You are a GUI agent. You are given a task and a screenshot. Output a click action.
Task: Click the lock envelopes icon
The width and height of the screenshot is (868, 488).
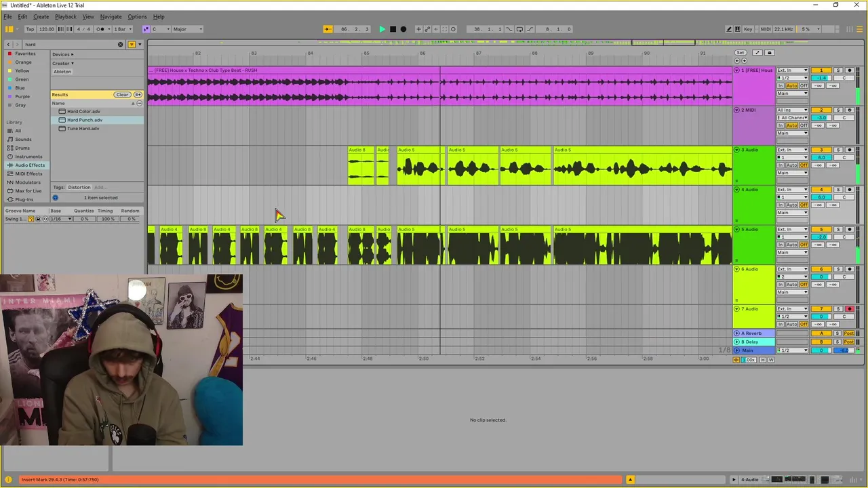(769, 52)
